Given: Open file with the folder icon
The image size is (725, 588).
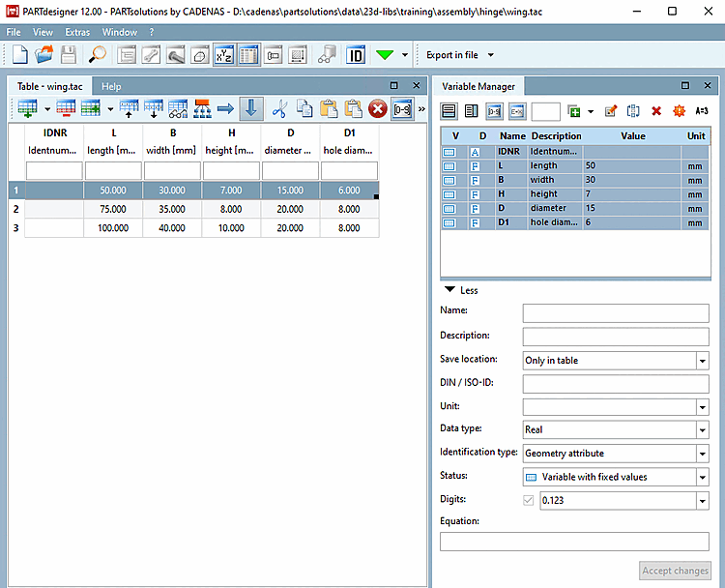Looking at the screenshot, I should click(x=44, y=56).
